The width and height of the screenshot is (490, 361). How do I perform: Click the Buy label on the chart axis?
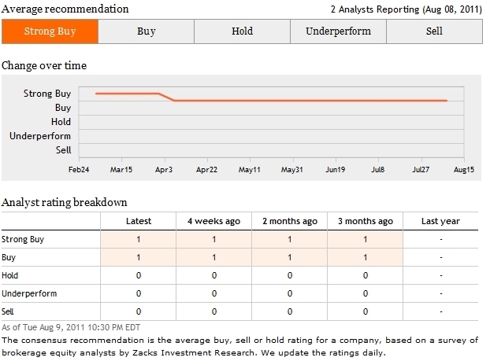(63, 108)
